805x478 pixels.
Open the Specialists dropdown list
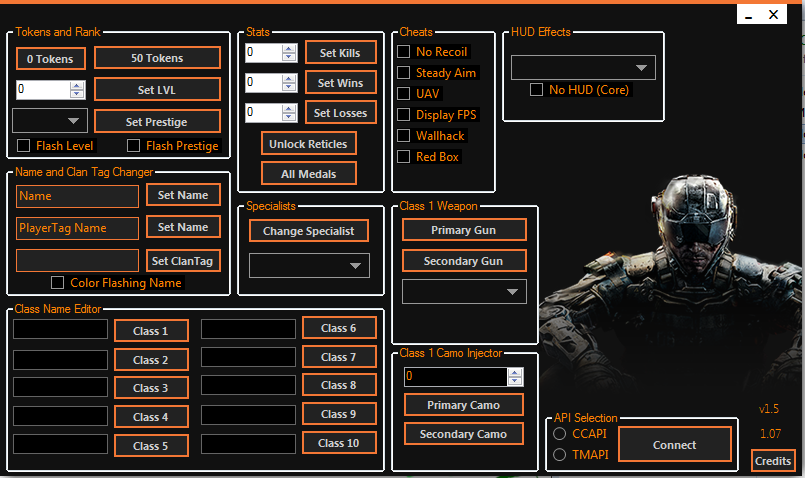coord(309,265)
